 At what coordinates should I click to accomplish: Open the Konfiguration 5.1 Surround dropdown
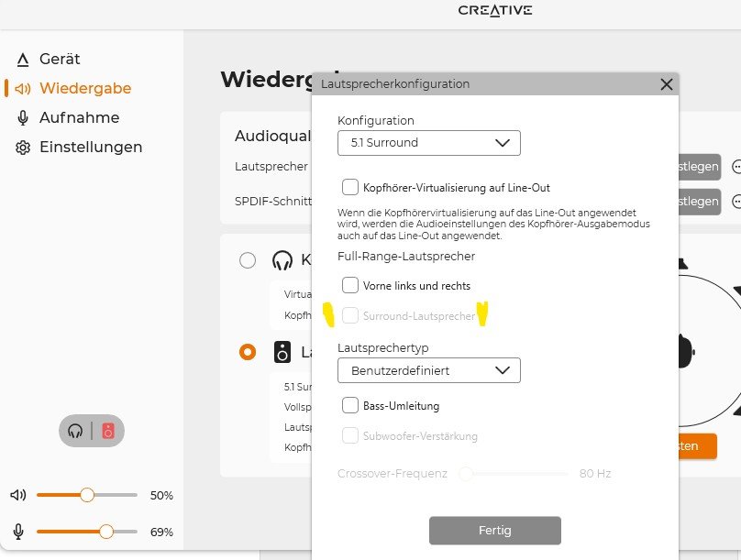(x=429, y=143)
